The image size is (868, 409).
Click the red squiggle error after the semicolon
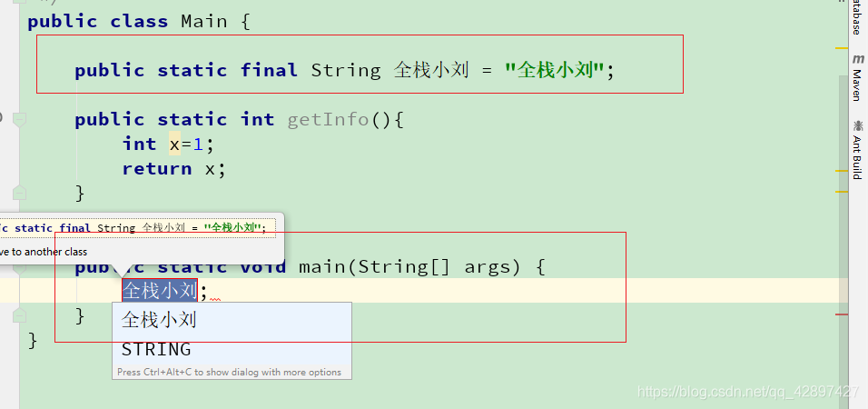tap(215, 299)
